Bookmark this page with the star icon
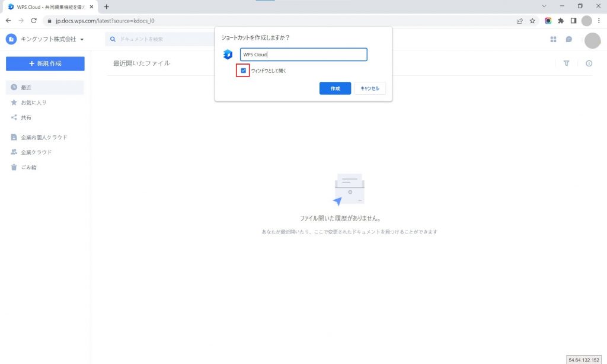 (532, 21)
